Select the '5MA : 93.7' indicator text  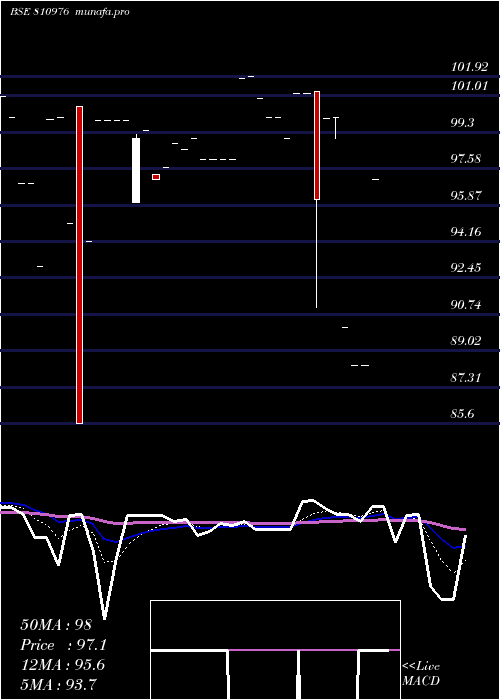point(59,684)
